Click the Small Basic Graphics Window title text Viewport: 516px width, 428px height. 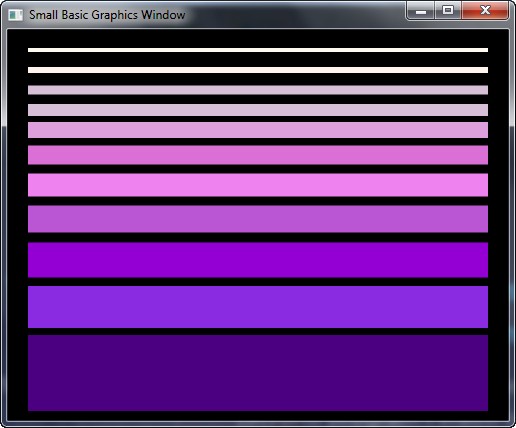107,15
